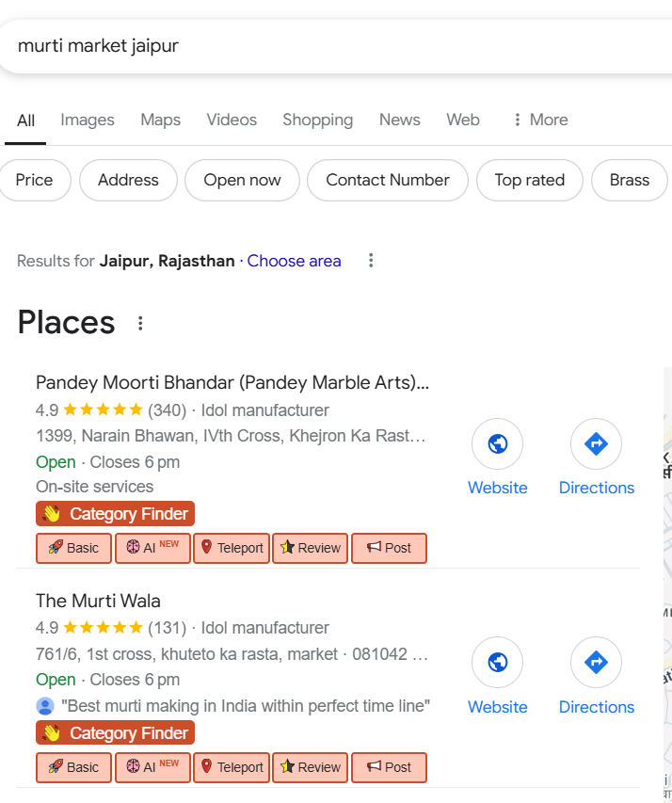Click Basic rocket button under Pandey Moorti Bhandar
672x803 pixels.
[73, 548]
